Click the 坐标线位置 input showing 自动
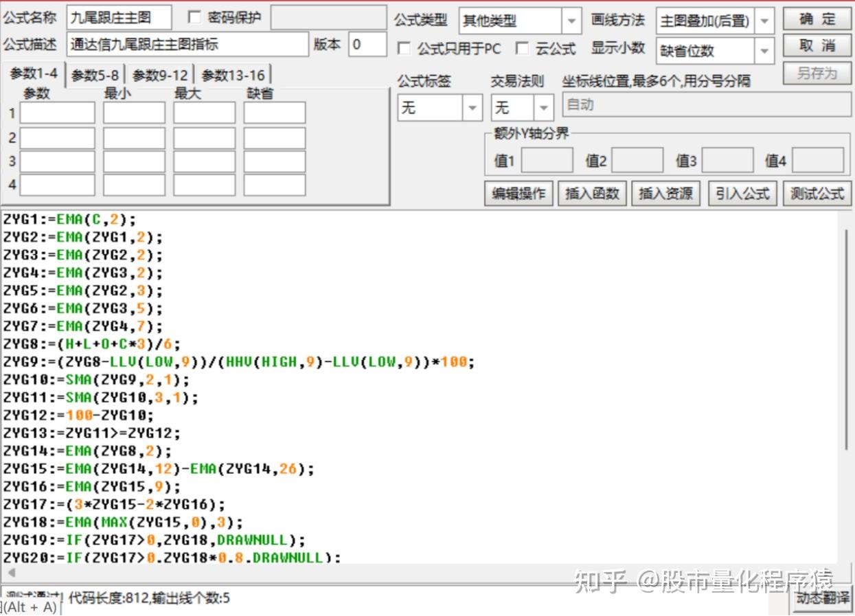855x616 pixels. [707, 105]
